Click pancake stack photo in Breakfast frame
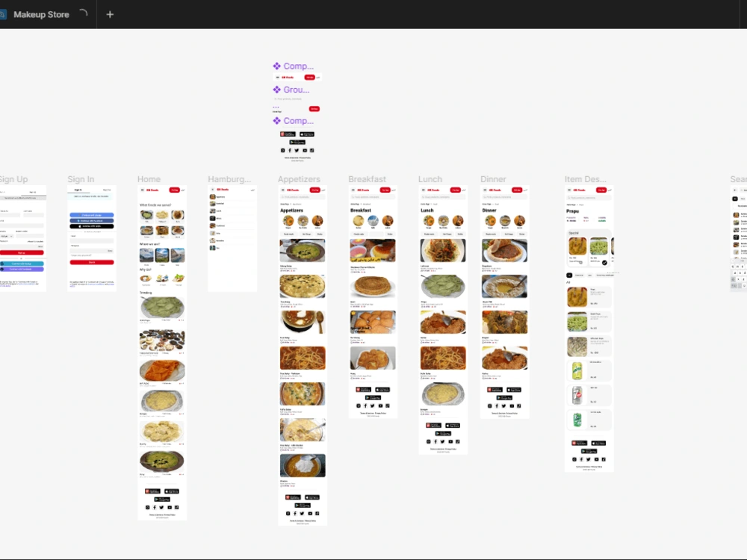 tap(373, 287)
